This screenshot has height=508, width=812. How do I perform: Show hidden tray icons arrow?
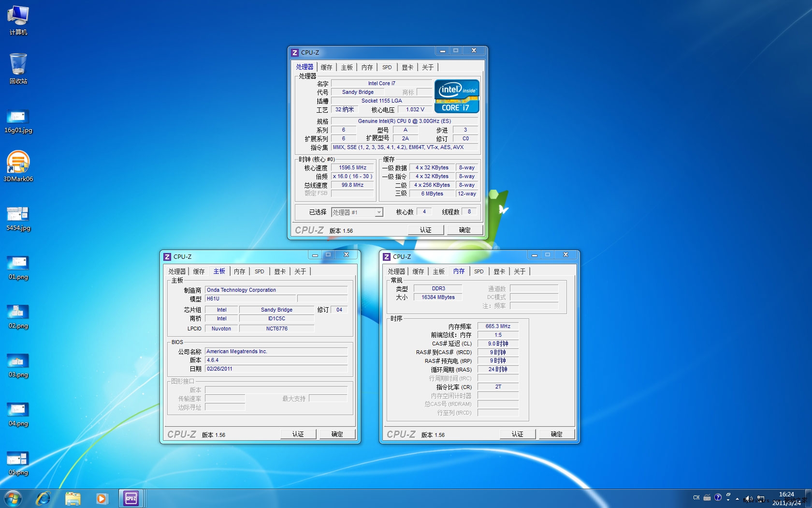click(x=737, y=498)
